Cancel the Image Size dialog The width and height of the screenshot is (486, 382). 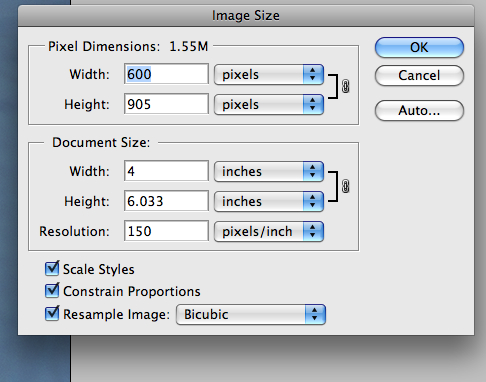[x=419, y=75]
